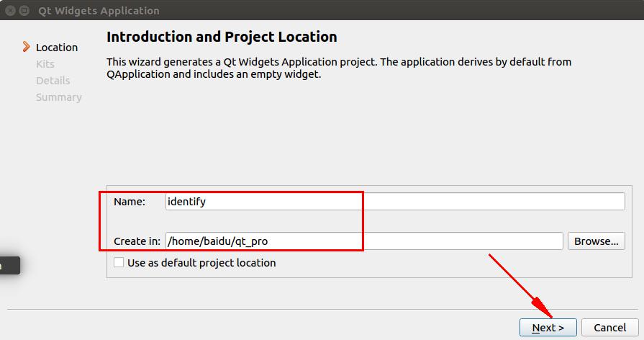Image resolution: width=644 pixels, height=340 pixels.
Task: Focus the Create in path field
Action: click(363, 241)
